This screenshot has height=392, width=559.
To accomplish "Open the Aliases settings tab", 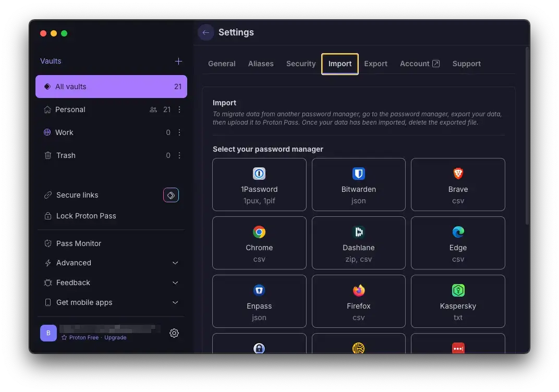I will [261, 63].
